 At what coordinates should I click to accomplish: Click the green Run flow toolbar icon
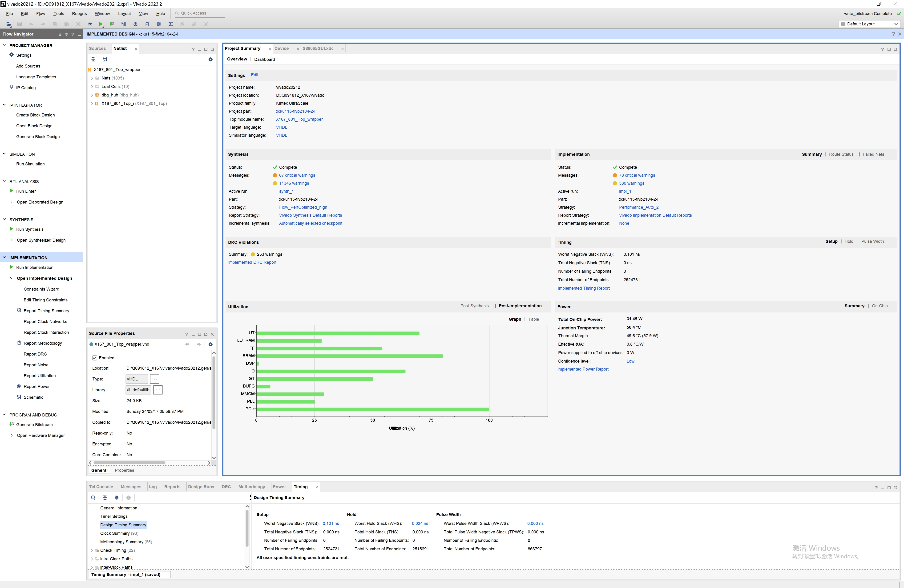coord(101,24)
